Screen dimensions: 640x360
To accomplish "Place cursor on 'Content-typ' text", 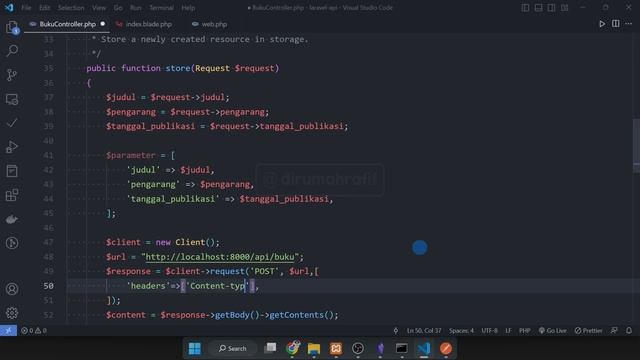I will (x=217, y=286).
